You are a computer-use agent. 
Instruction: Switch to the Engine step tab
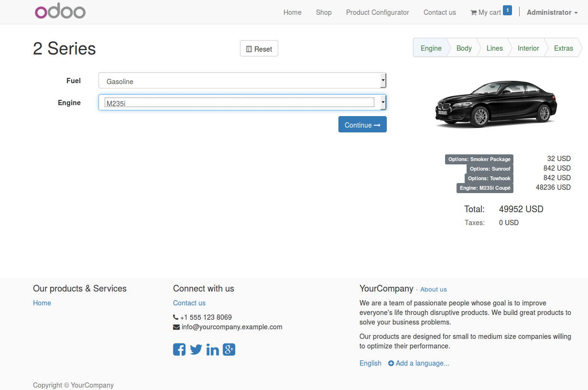tap(431, 48)
